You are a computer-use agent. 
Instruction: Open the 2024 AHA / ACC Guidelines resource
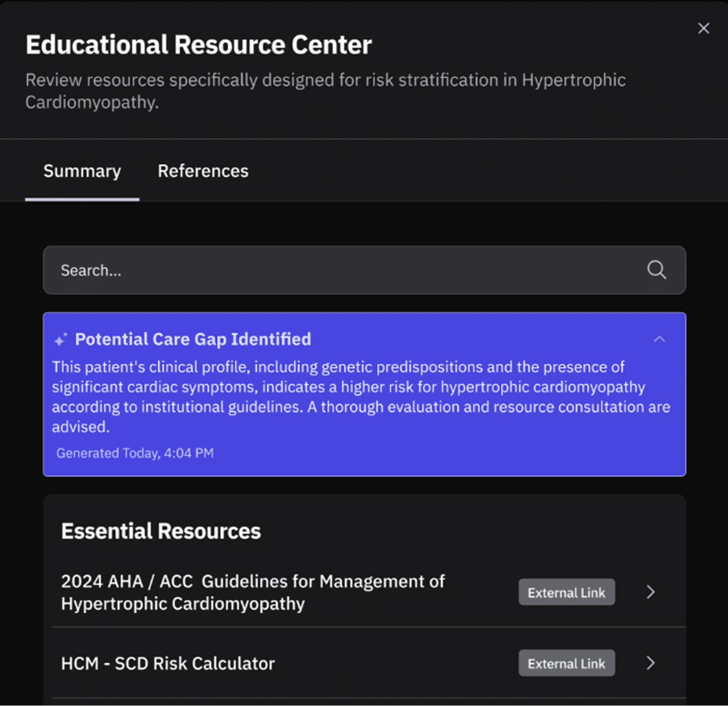(253, 592)
